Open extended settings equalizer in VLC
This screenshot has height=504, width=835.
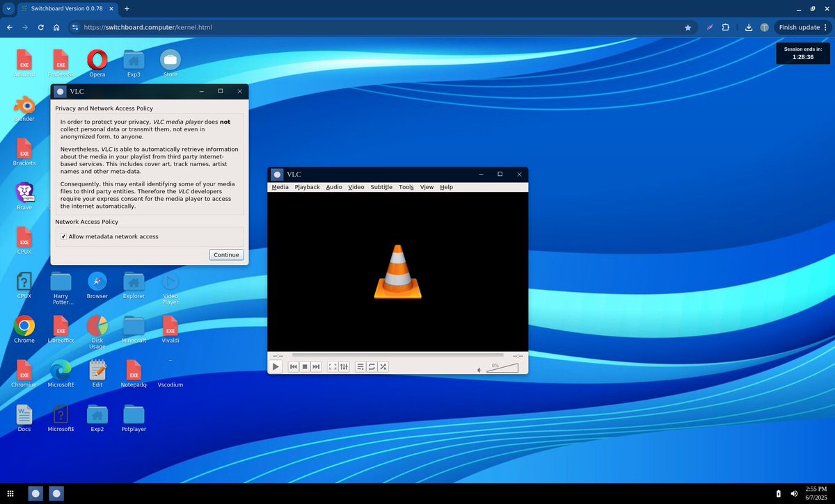(x=344, y=366)
